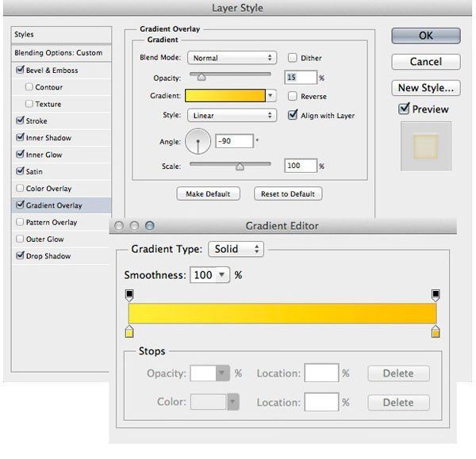Click the yellow Gradient swatch preview

pyautogui.click(x=225, y=96)
